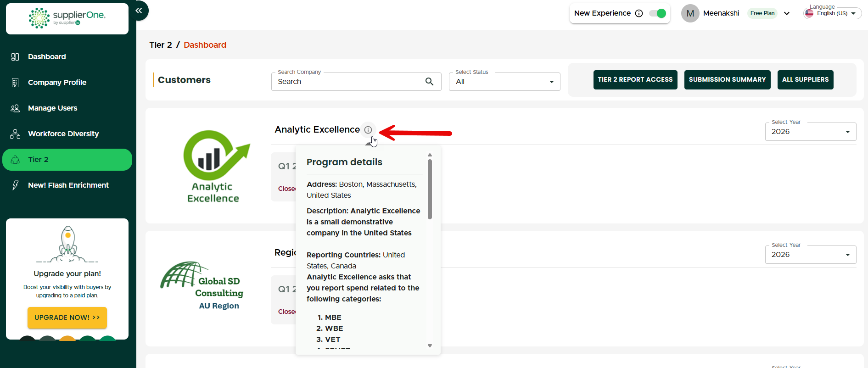Click the user avatar with letter M
868x368 pixels.
[690, 13]
